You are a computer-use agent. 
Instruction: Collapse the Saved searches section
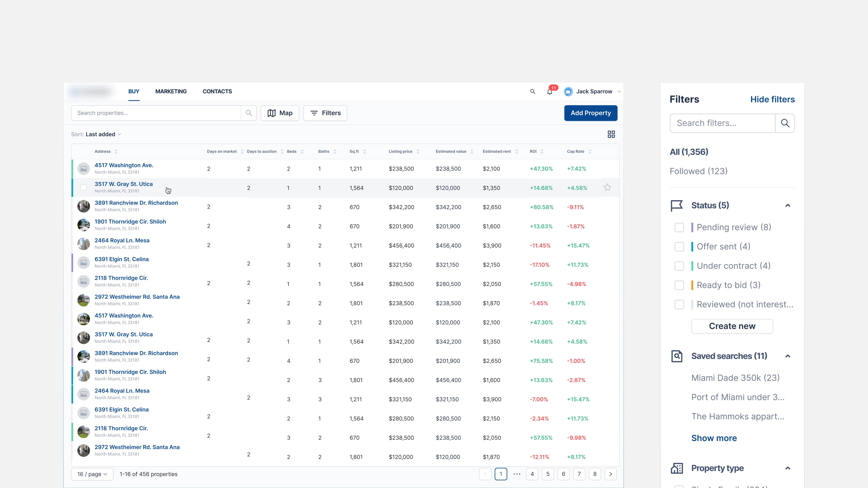pos(788,356)
